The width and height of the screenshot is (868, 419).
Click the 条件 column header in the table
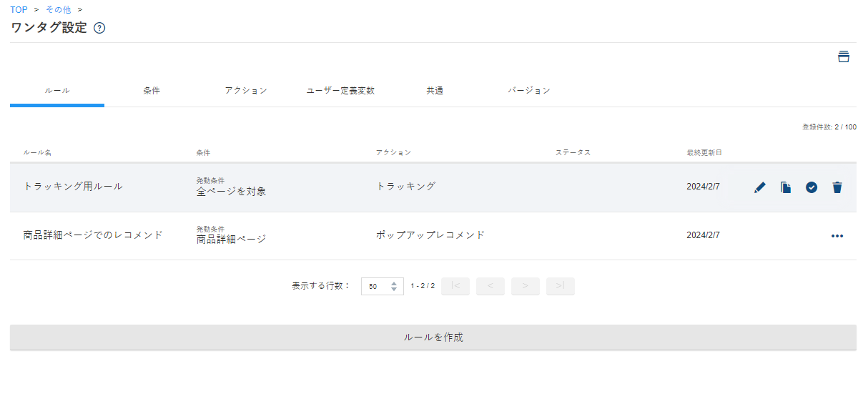click(x=203, y=153)
